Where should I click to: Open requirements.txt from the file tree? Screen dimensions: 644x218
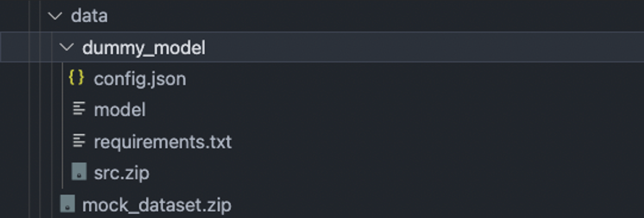click(x=163, y=142)
